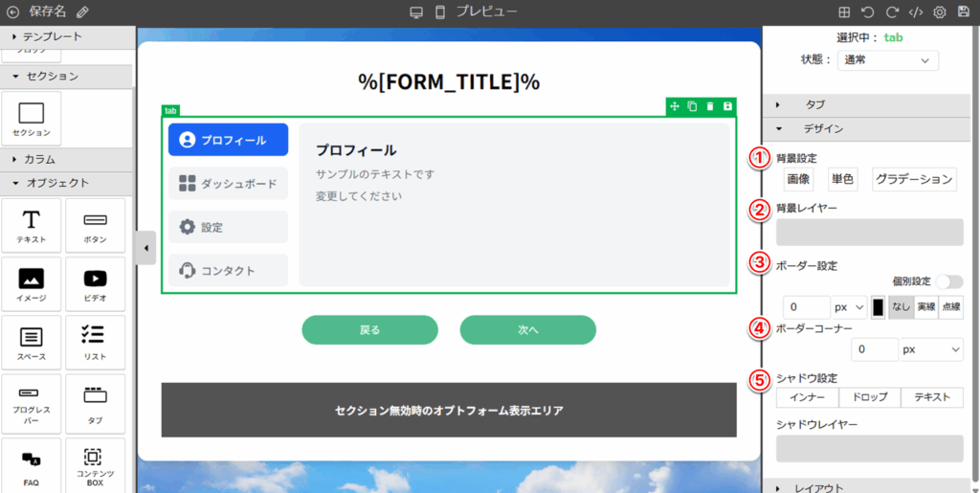Click the undo icon in top bar
980x493 pixels.
click(868, 12)
